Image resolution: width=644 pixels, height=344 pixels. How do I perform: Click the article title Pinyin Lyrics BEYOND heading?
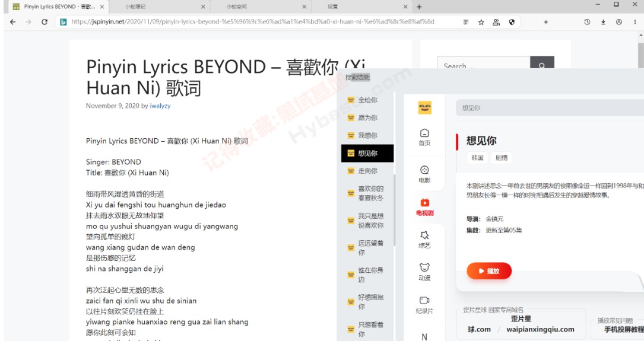(x=226, y=77)
